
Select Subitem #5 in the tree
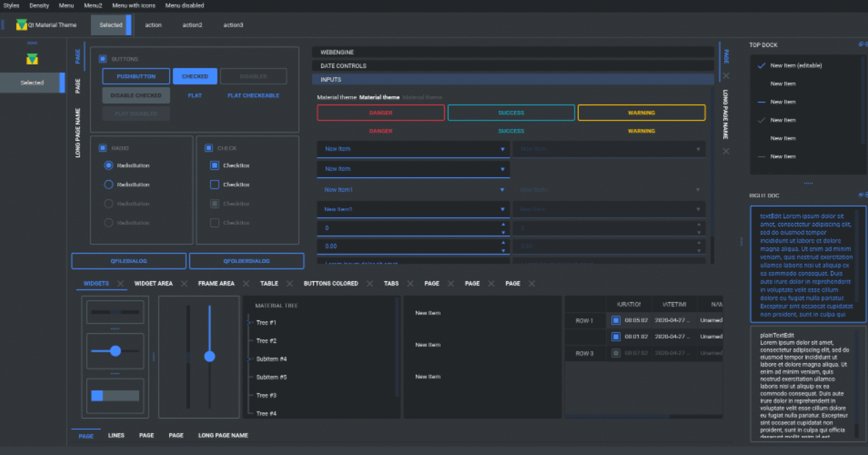pos(272,377)
